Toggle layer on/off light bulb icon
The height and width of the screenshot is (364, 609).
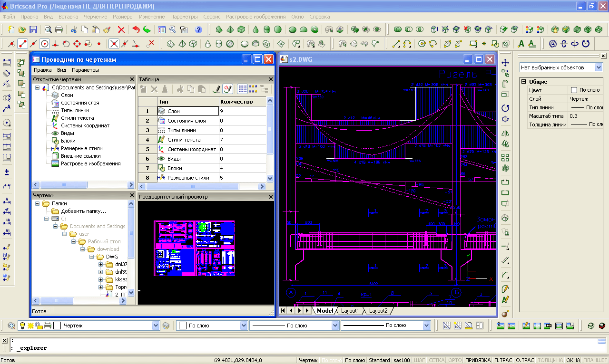[22, 326]
